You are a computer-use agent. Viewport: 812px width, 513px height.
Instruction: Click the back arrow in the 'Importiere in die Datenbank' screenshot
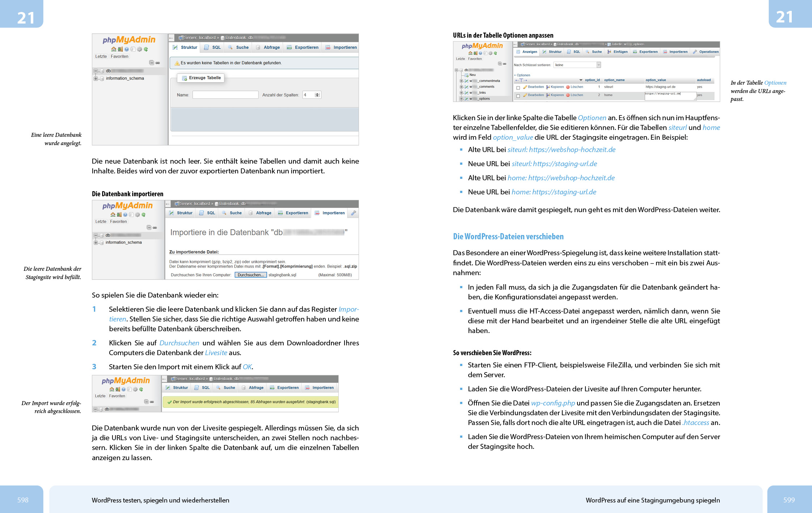pos(168,204)
